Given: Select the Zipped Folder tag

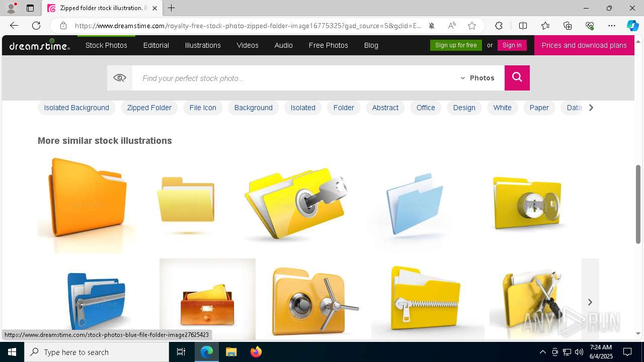Looking at the screenshot, I should 149,108.
